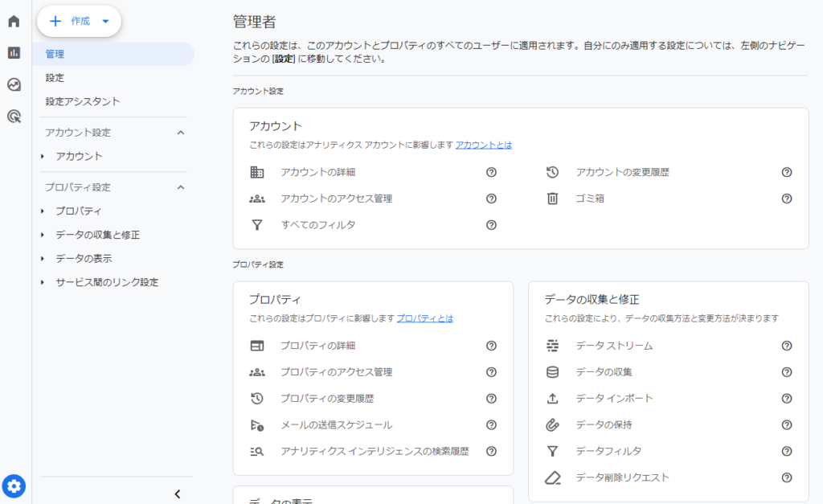Click help icon beside アカウントの詳細
This screenshot has width=823, height=504.
click(491, 172)
